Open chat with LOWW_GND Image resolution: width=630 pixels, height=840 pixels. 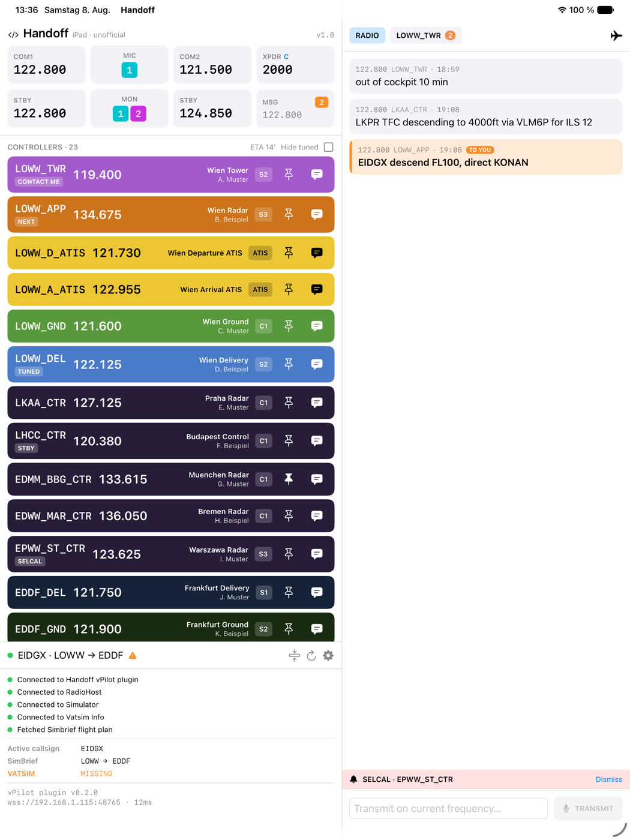[x=317, y=326]
